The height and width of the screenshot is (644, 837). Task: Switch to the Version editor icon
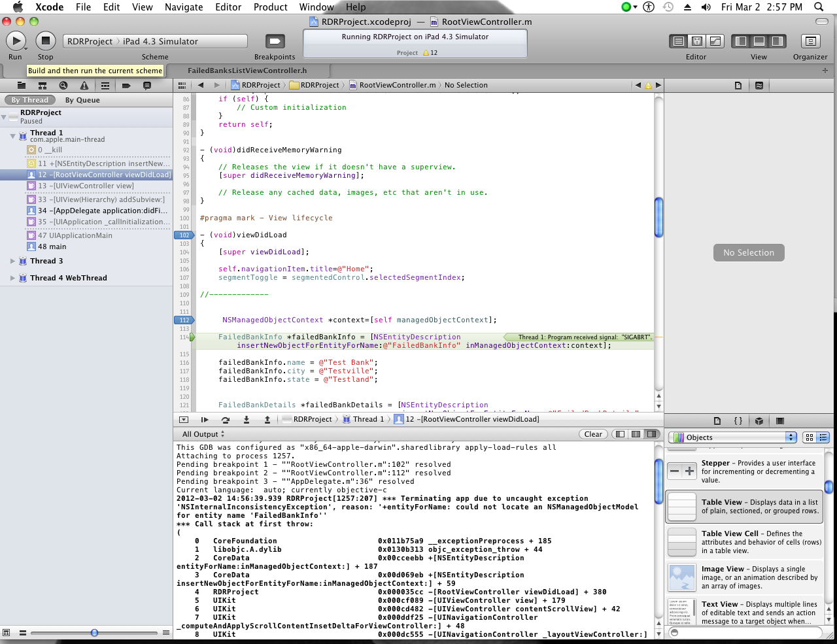(x=715, y=41)
